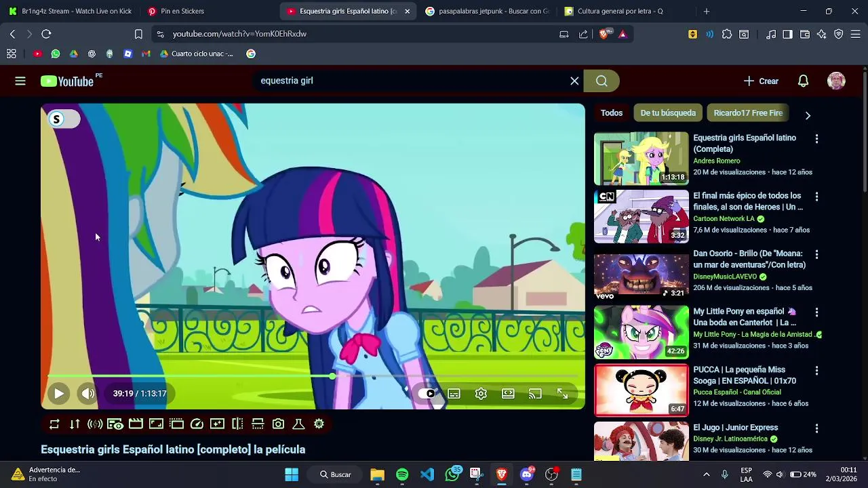Open Visual Studio Code from taskbar
This screenshot has height=488, width=868.
pyautogui.click(x=427, y=474)
